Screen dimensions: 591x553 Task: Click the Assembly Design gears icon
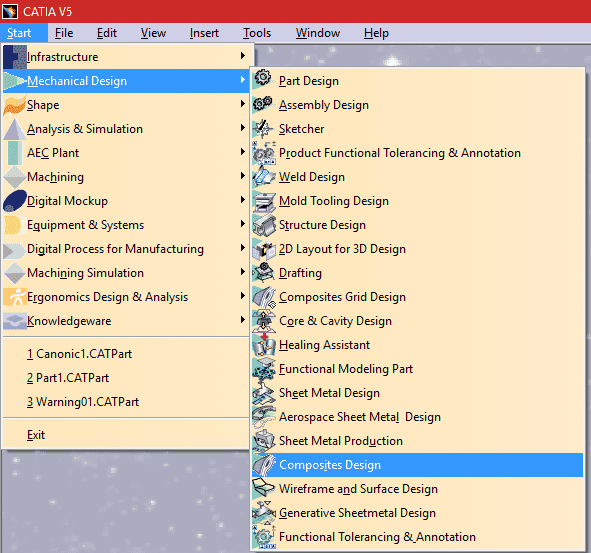click(263, 104)
